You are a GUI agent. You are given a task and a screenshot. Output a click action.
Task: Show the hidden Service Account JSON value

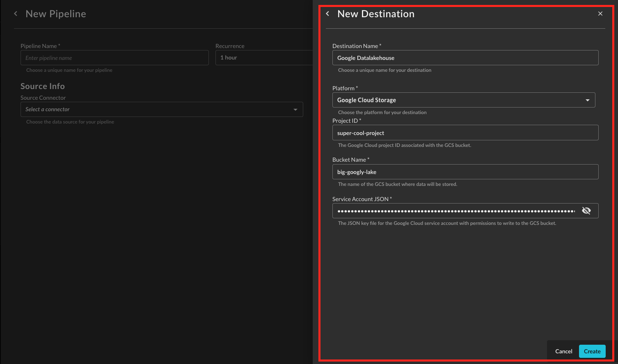tap(586, 211)
